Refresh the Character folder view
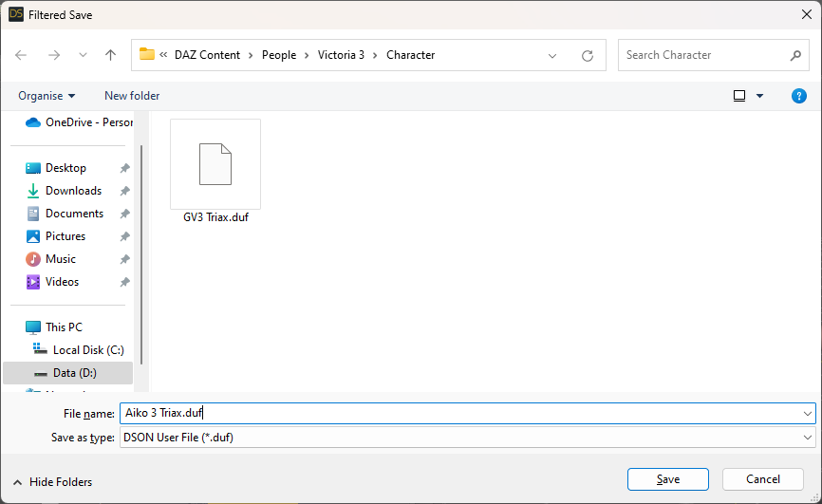The width and height of the screenshot is (822, 504). pyautogui.click(x=588, y=56)
